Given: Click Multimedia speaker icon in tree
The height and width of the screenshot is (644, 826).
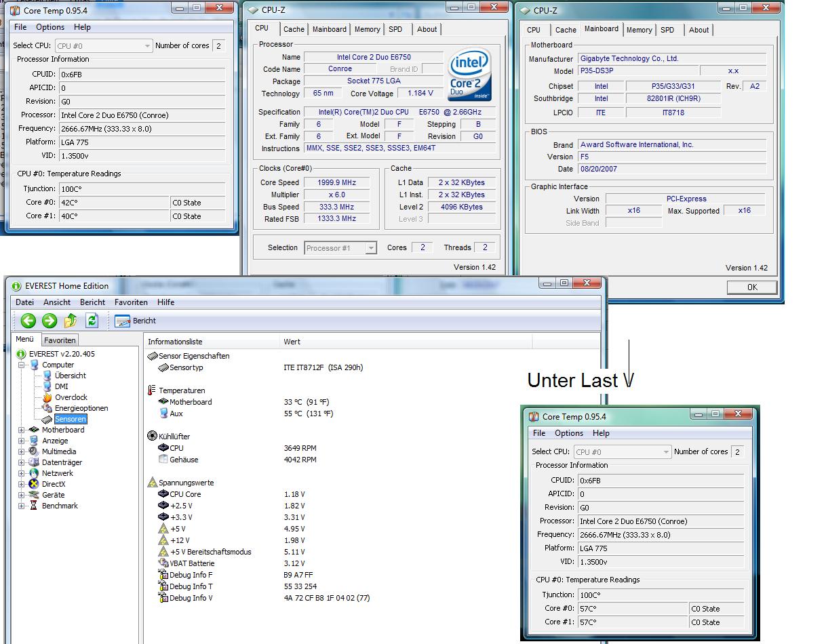Looking at the screenshot, I should tap(34, 451).
